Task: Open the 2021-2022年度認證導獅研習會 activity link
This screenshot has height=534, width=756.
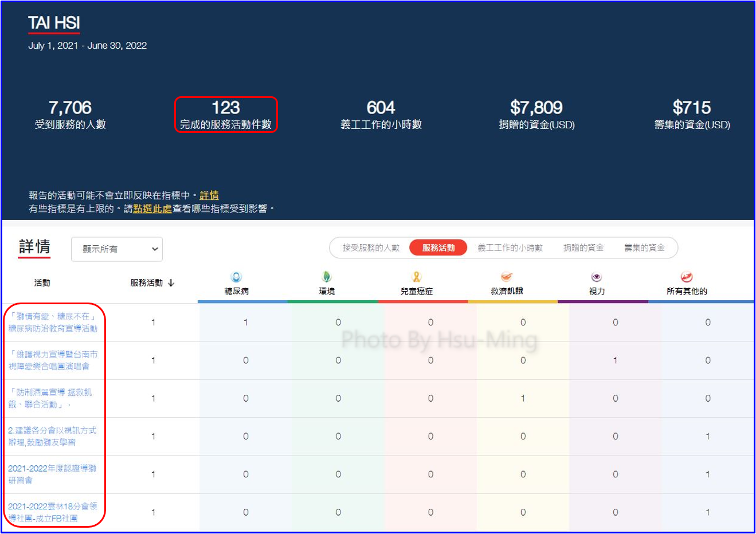Action: click(x=52, y=474)
